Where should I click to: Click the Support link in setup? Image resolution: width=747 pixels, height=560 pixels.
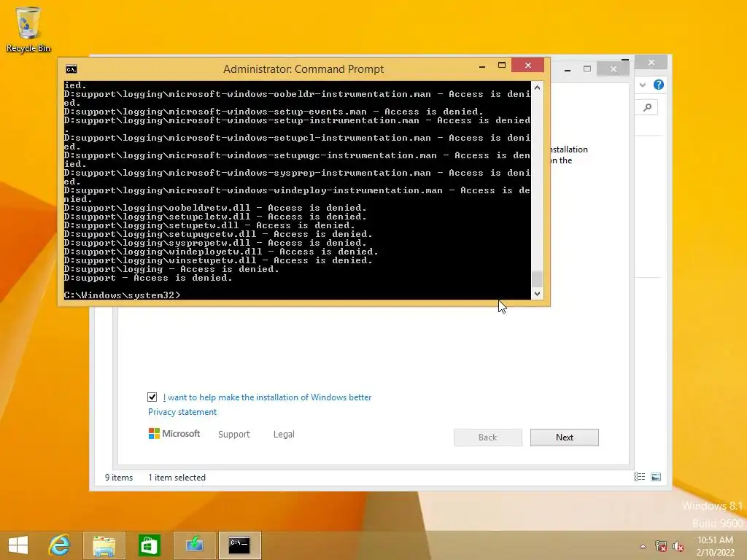pos(234,435)
